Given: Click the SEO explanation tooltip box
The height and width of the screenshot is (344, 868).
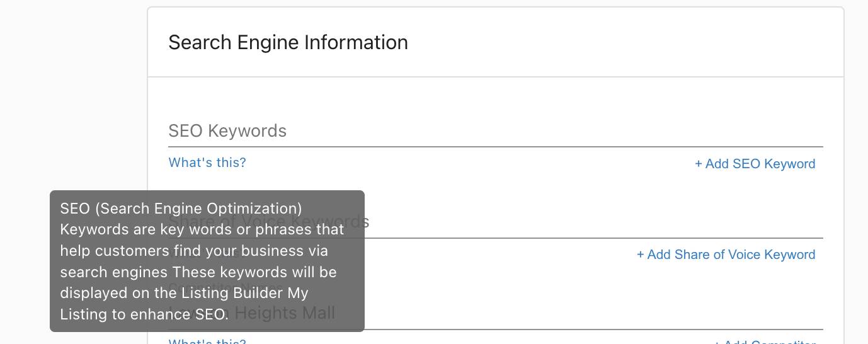Looking at the screenshot, I should point(207,261).
